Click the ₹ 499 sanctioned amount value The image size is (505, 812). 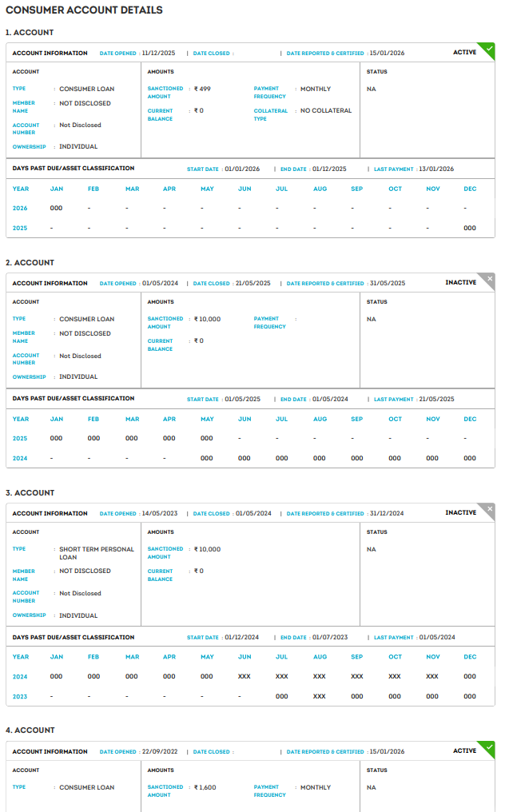[202, 89]
